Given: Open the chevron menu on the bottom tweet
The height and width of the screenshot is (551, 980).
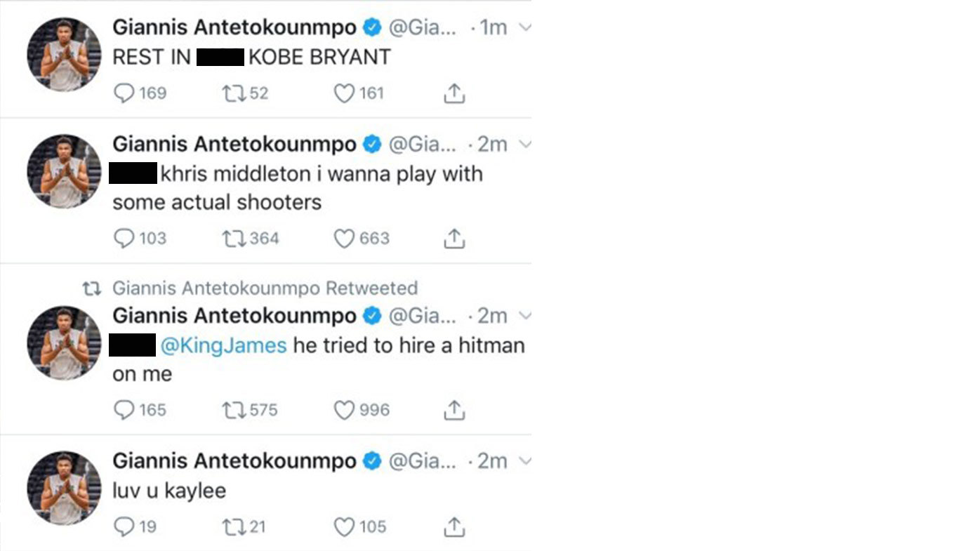Looking at the screenshot, I should (x=524, y=461).
